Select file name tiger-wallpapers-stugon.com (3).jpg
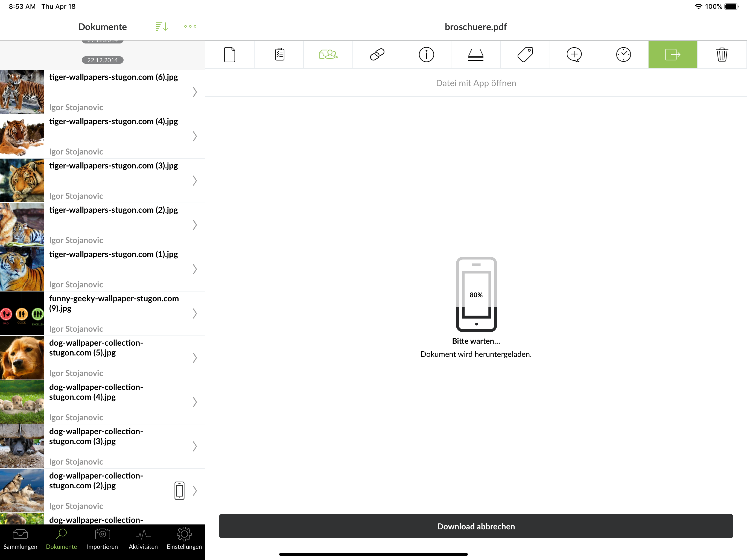 tap(113, 165)
